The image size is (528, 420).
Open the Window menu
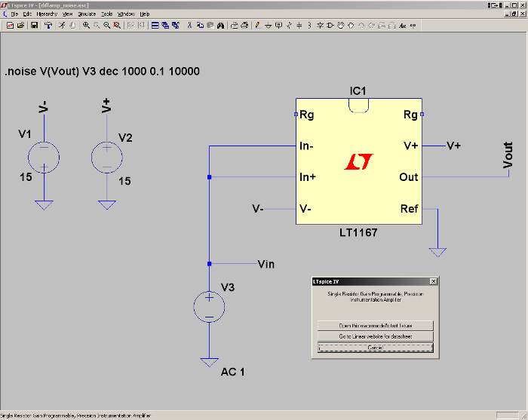[126, 14]
